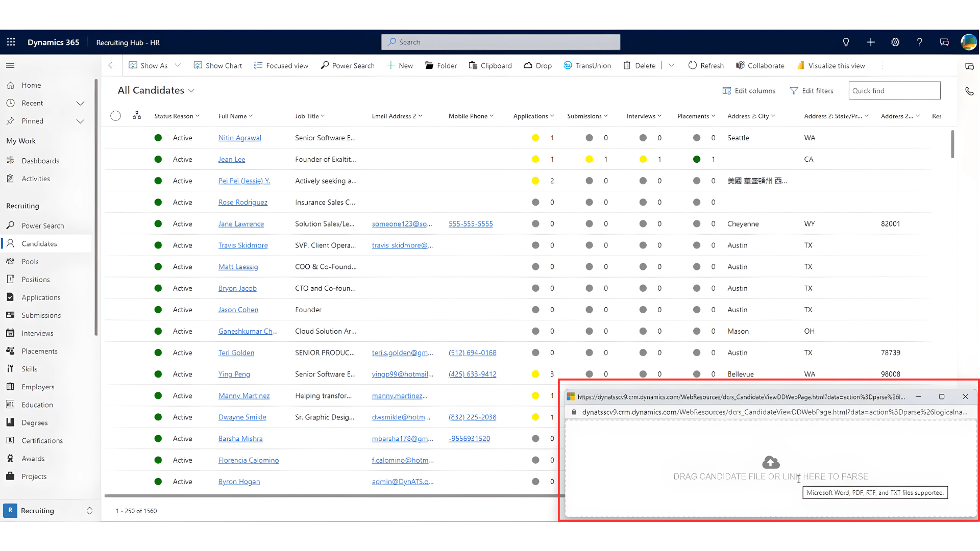Click Show Chart
The height and width of the screenshot is (551, 980).
[x=218, y=65]
